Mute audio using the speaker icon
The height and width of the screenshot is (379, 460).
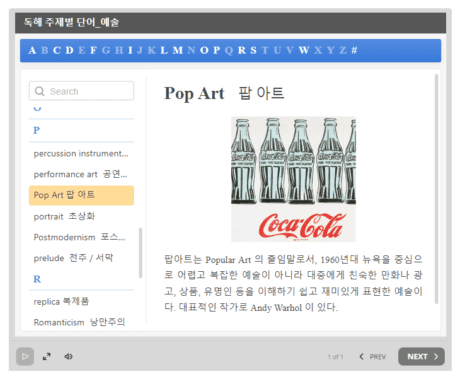click(x=68, y=356)
